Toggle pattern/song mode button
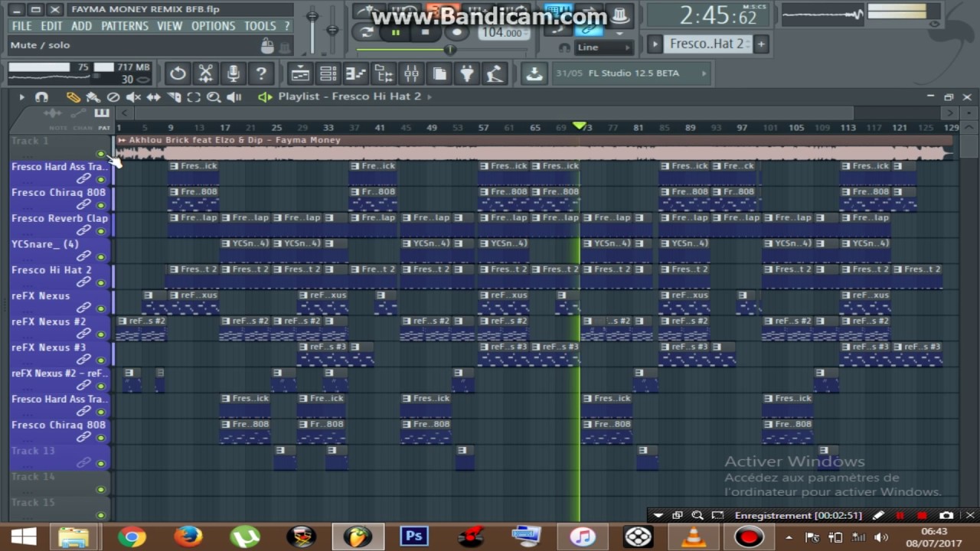The height and width of the screenshot is (551, 980). point(367,32)
